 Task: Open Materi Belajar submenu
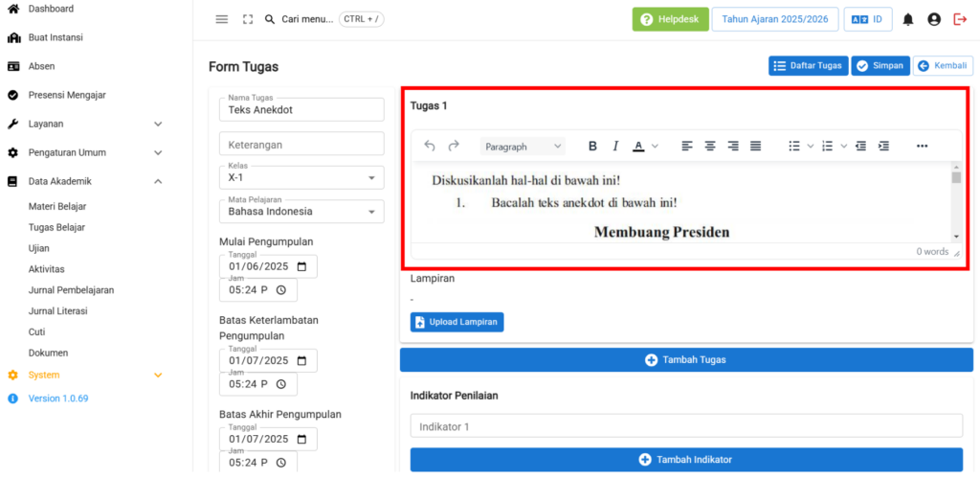pyautogui.click(x=57, y=206)
